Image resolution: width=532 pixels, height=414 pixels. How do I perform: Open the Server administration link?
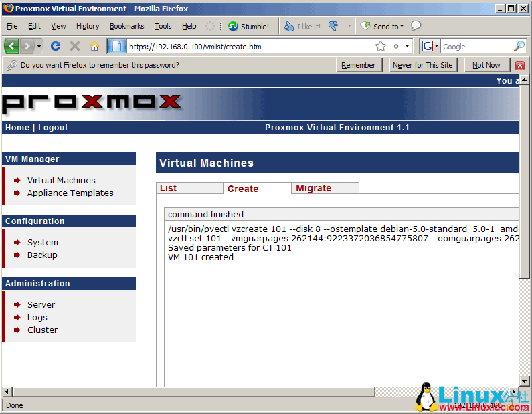point(41,304)
